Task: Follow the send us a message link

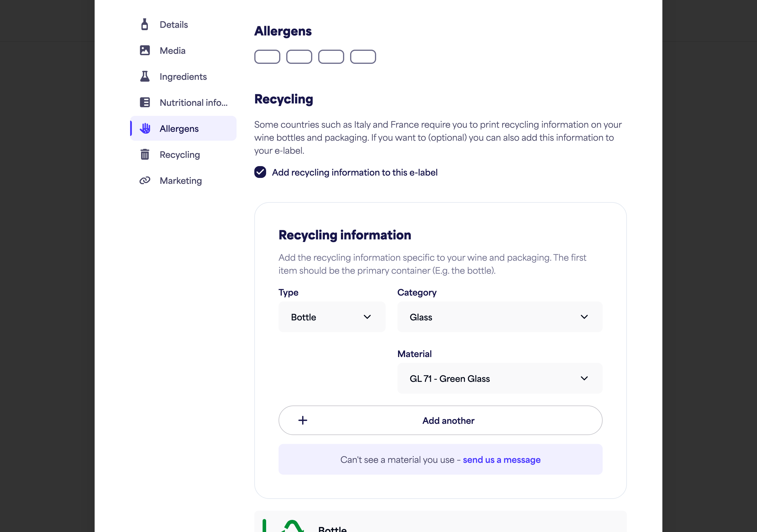Action: click(x=502, y=460)
